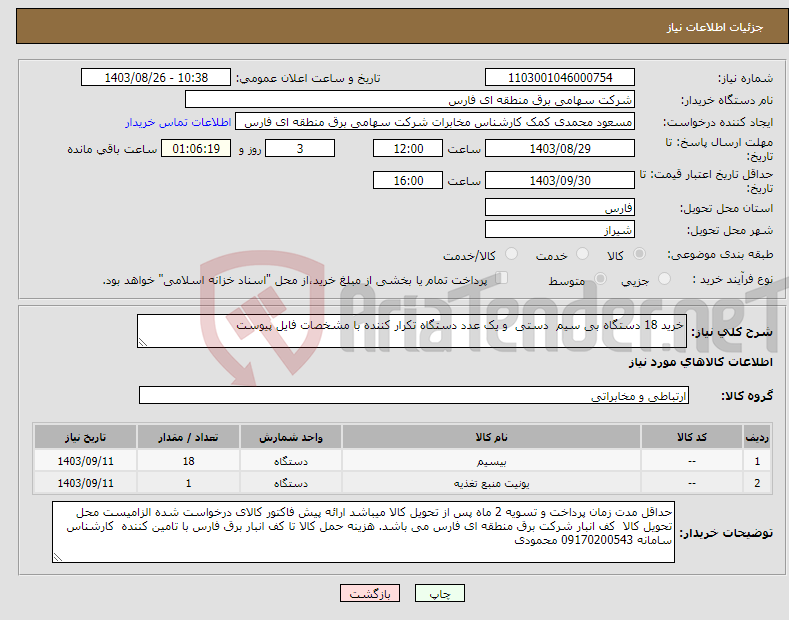
Task: Click the نام کالا column header
Action: (492, 437)
